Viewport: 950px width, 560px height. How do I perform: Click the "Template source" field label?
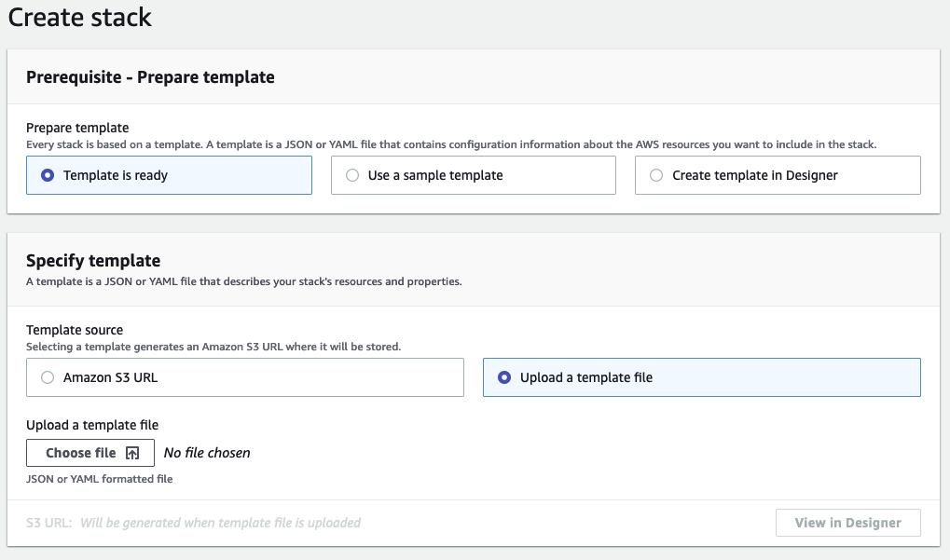(75, 330)
